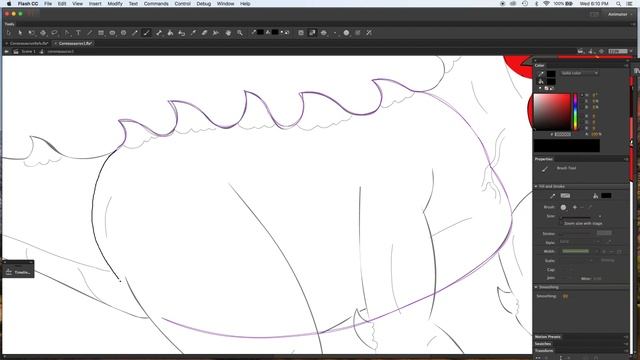Click the toolbar fill color swatch

point(276,32)
